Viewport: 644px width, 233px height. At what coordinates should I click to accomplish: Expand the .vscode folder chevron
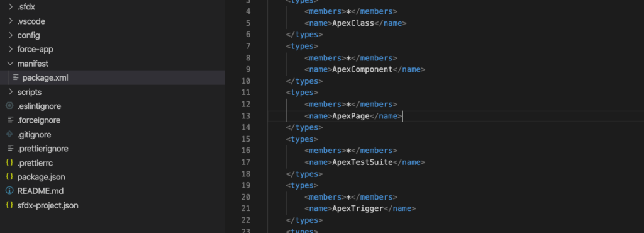click(x=10, y=21)
